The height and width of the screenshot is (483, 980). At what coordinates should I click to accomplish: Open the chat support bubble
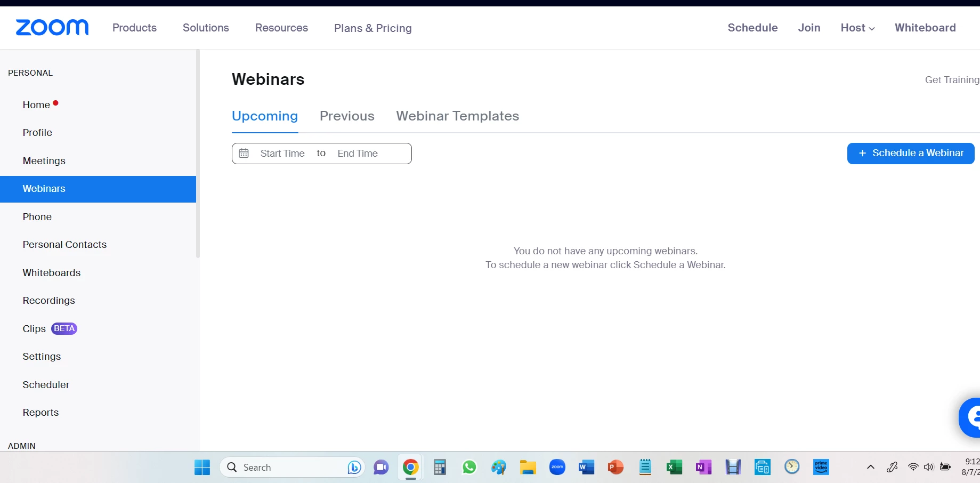pos(970,418)
